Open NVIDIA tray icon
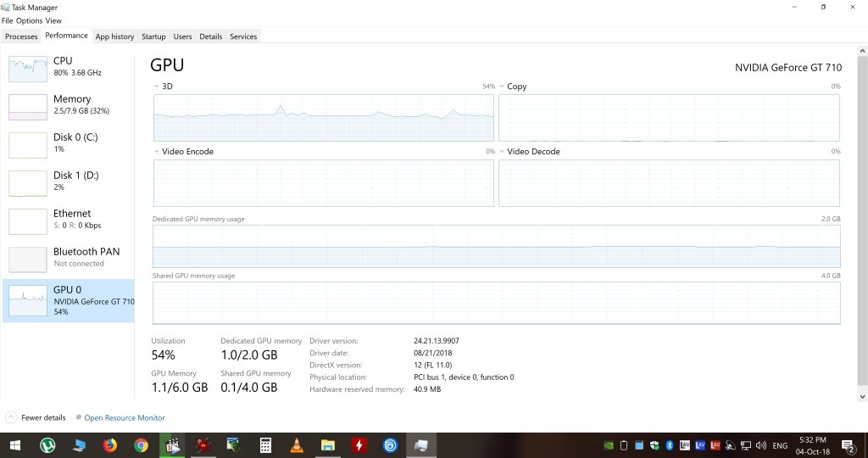 point(609,445)
